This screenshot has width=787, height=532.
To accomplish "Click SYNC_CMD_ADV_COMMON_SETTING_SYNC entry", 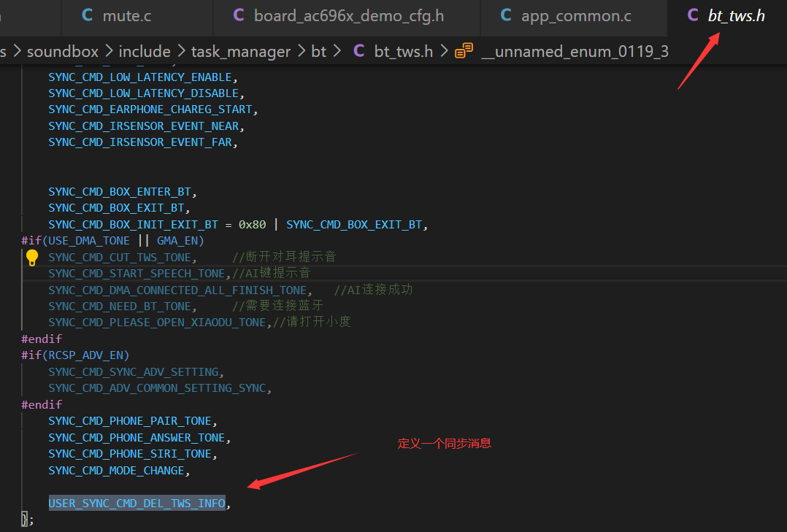I will click(x=157, y=388).
